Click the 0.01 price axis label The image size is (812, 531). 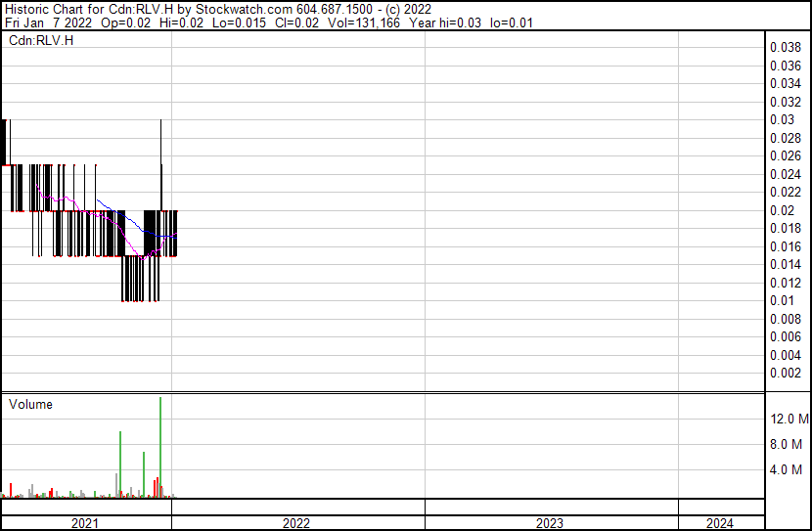[x=782, y=300]
